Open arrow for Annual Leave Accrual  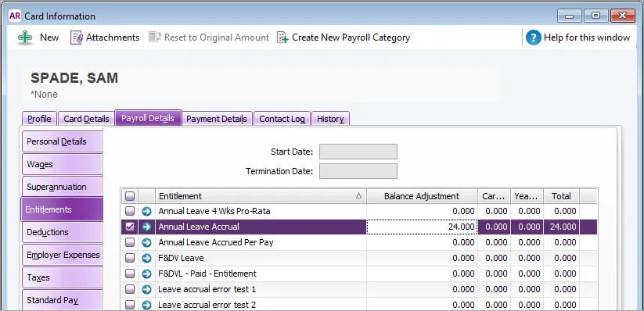pyautogui.click(x=146, y=227)
